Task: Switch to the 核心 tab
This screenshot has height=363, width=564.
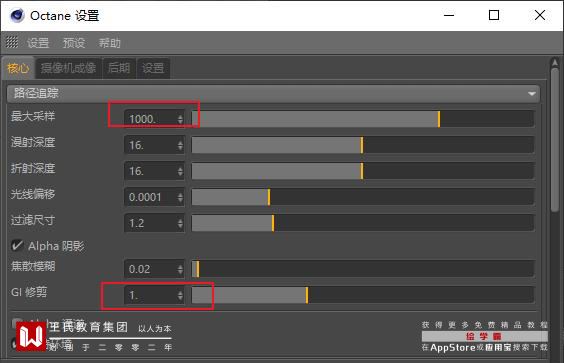Action: (x=18, y=68)
